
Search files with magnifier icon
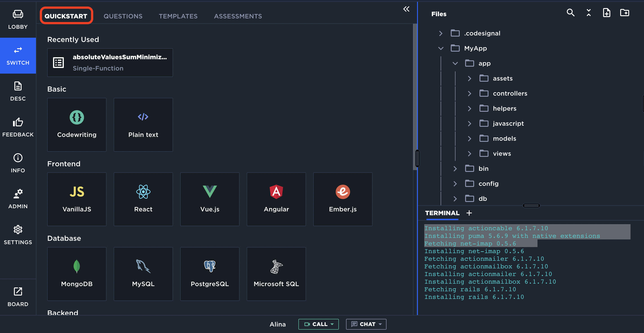click(x=571, y=13)
